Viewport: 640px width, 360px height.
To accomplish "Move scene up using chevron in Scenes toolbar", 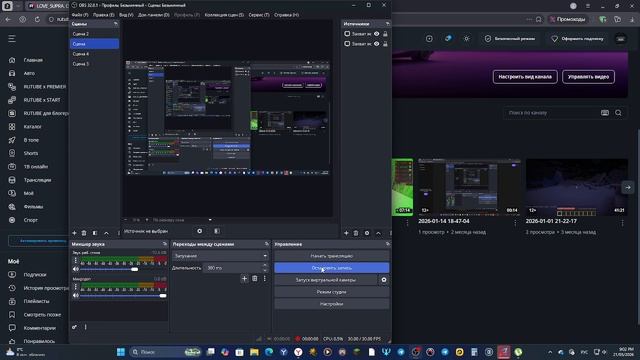I will pos(107,233).
